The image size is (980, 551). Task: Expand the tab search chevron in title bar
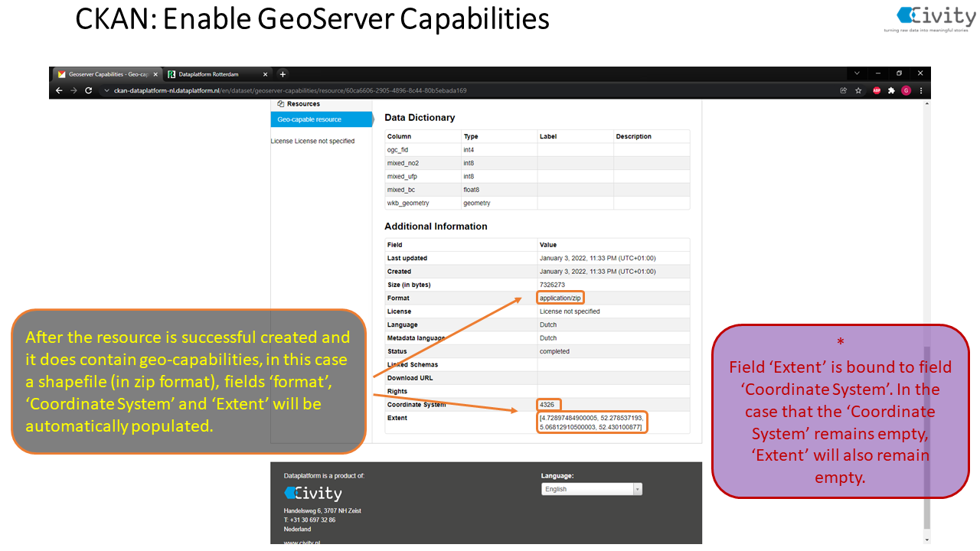pyautogui.click(x=857, y=73)
